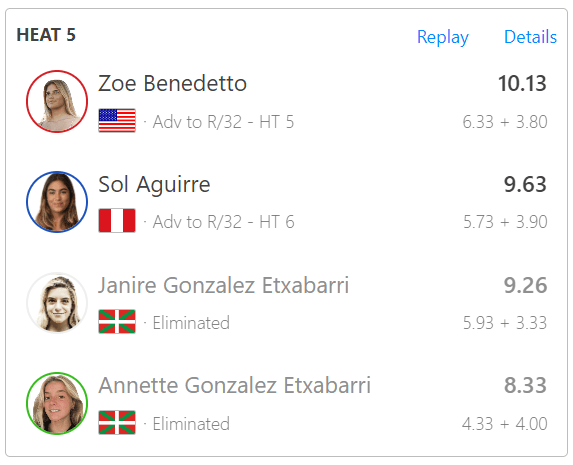
Task: Click the 9.26 heat total score
Action: (x=525, y=285)
